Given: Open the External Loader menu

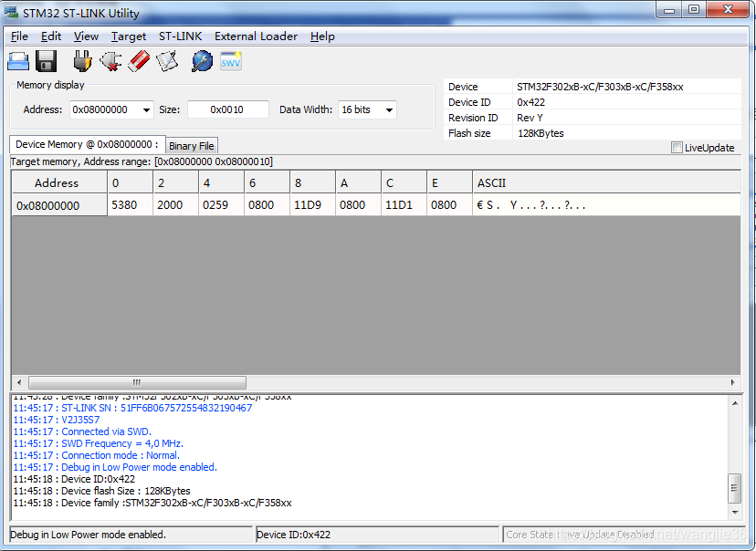Looking at the screenshot, I should click(256, 36).
